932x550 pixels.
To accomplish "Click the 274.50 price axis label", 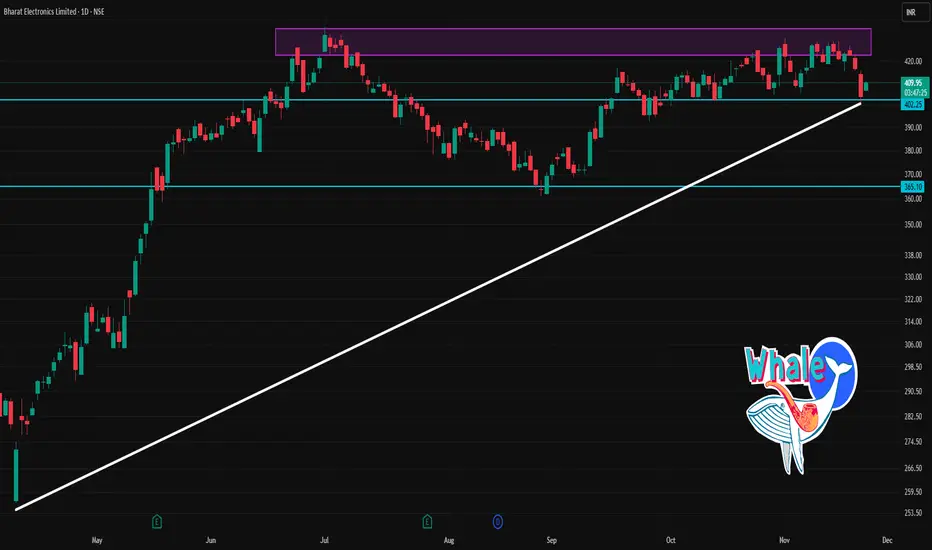I will [913, 442].
